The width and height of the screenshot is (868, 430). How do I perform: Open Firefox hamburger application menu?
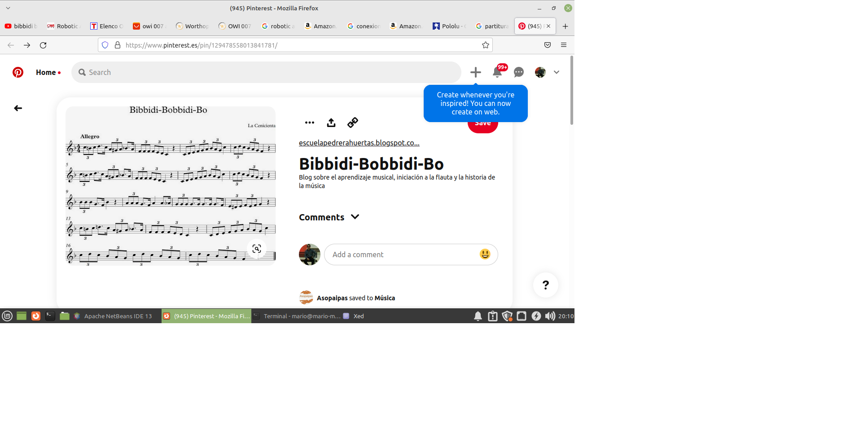click(564, 45)
